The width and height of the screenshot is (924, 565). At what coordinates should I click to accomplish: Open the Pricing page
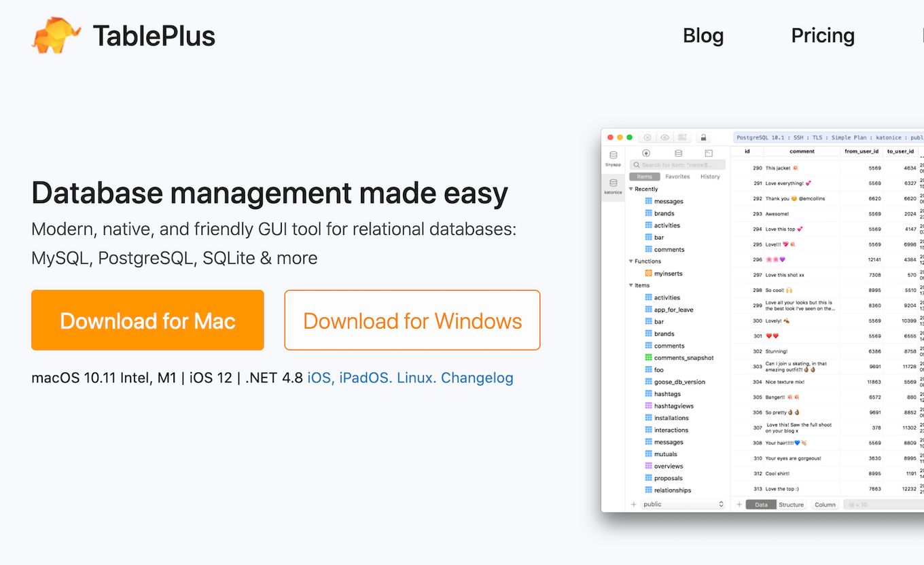(823, 35)
